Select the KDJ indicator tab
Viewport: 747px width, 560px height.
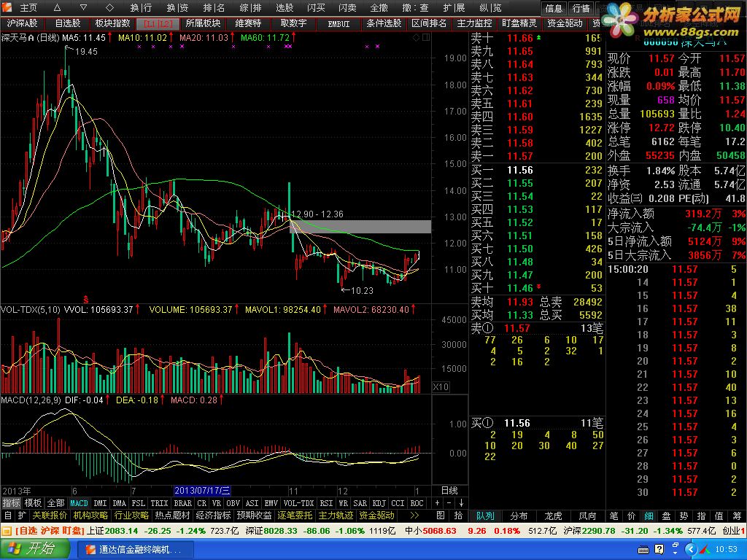click(379, 503)
